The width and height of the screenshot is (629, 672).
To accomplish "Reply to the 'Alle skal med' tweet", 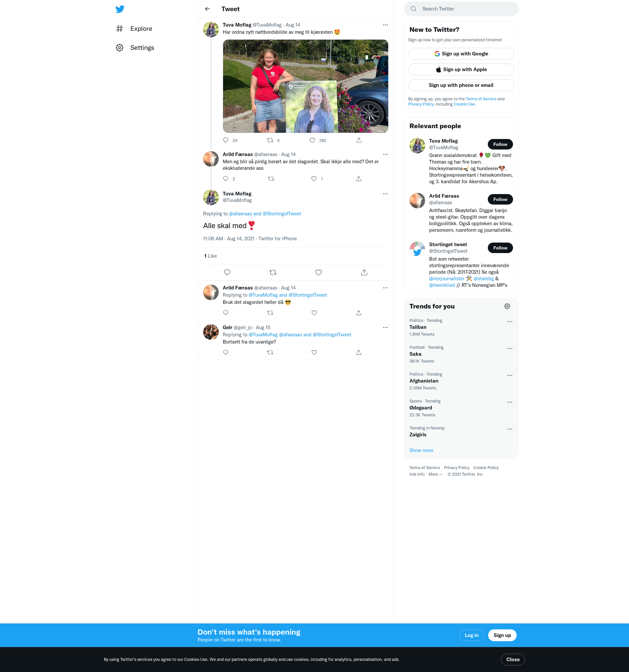I will [227, 272].
